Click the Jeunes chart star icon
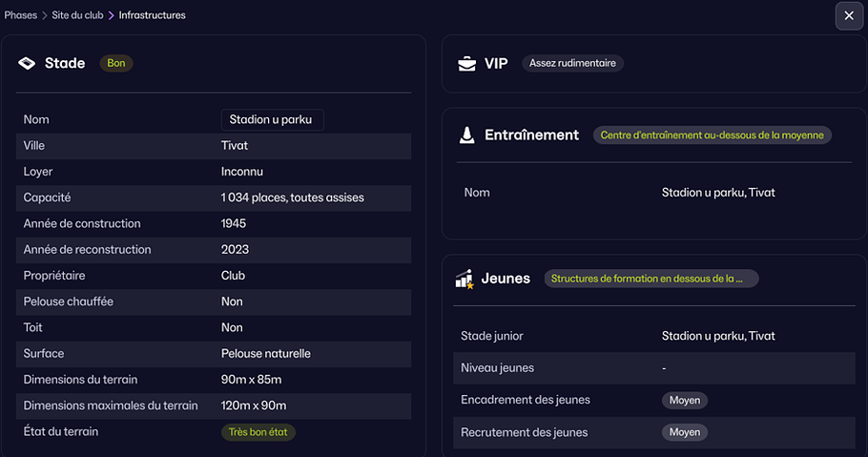 (x=465, y=280)
